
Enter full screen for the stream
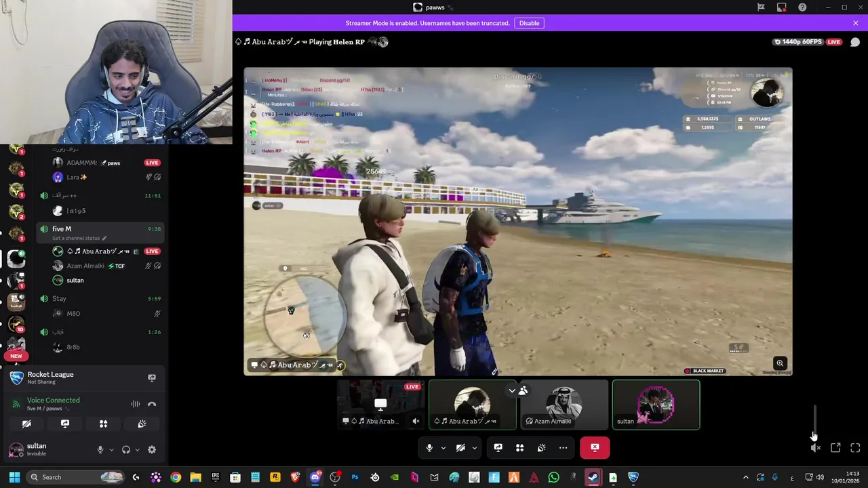coord(855,448)
